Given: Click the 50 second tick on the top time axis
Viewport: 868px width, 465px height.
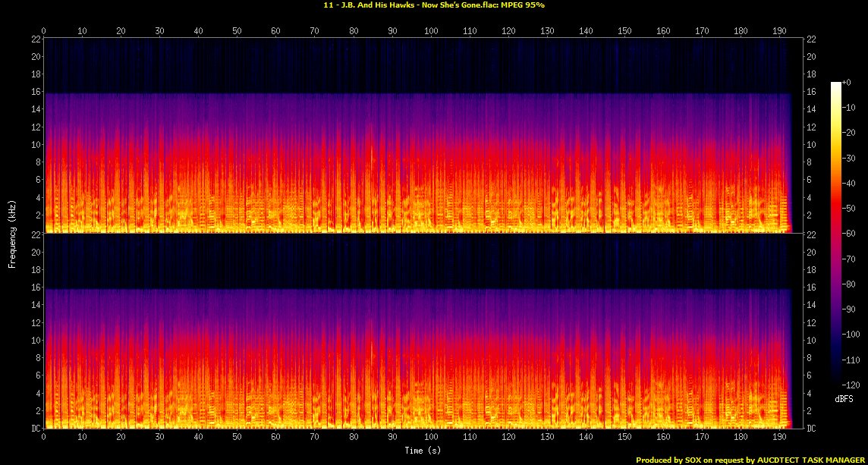Looking at the screenshot, I should (x=237, y=31).
